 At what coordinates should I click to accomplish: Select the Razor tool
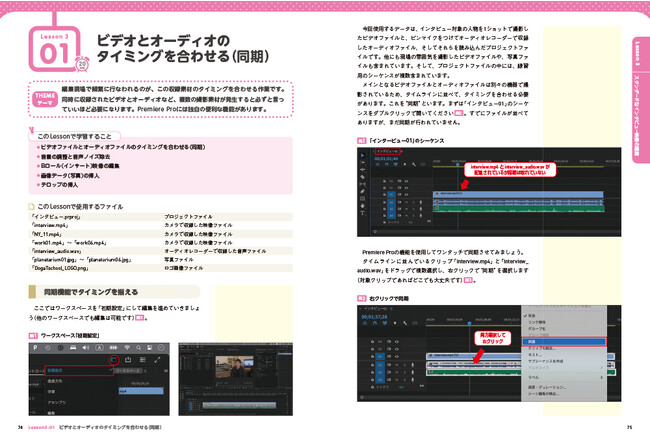click(x=362, y=177)
